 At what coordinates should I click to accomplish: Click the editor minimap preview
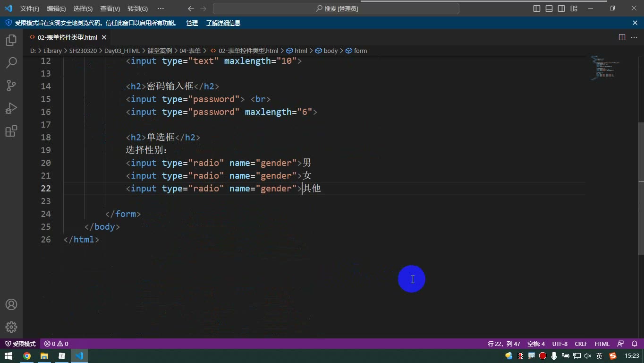pyautogui.click(x=604, y=68)
